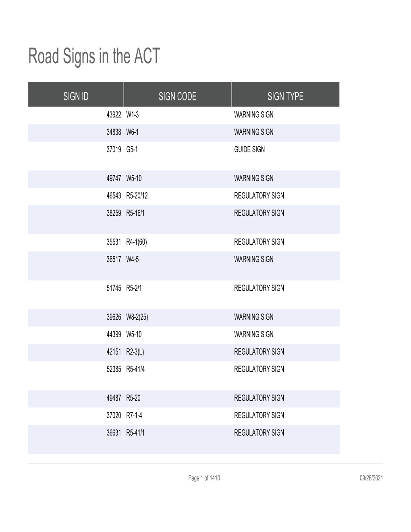Click the Road Signs in the ACT title
Viewport: 411px width, 532px height.
click(x=94, y=56)
